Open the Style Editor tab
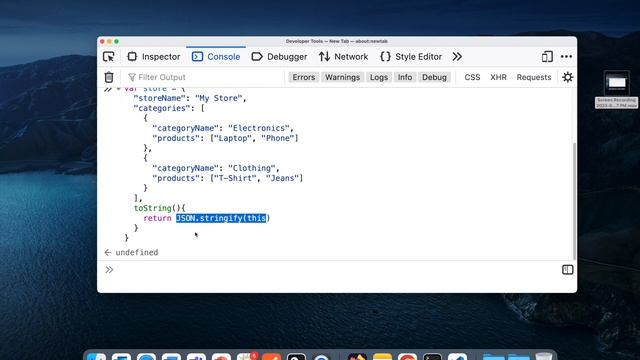The height and width of the screenshot is (360, 640). [x=411, y=57]
